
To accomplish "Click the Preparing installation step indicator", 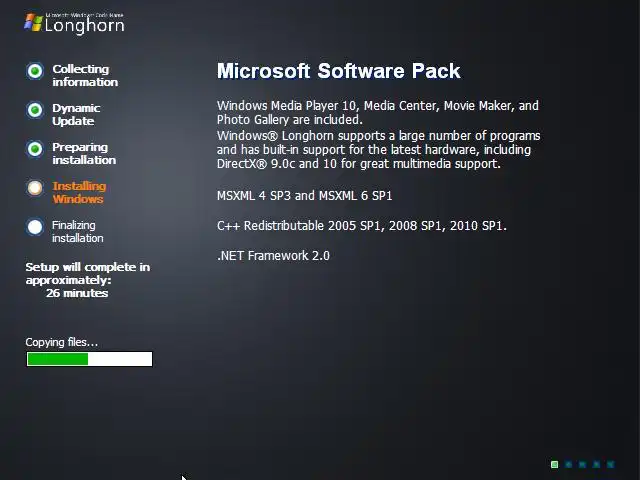I will (35, 149).
